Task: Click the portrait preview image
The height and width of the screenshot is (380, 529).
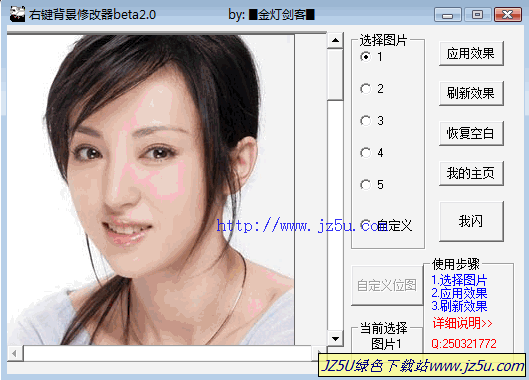Action: (150, 190)
